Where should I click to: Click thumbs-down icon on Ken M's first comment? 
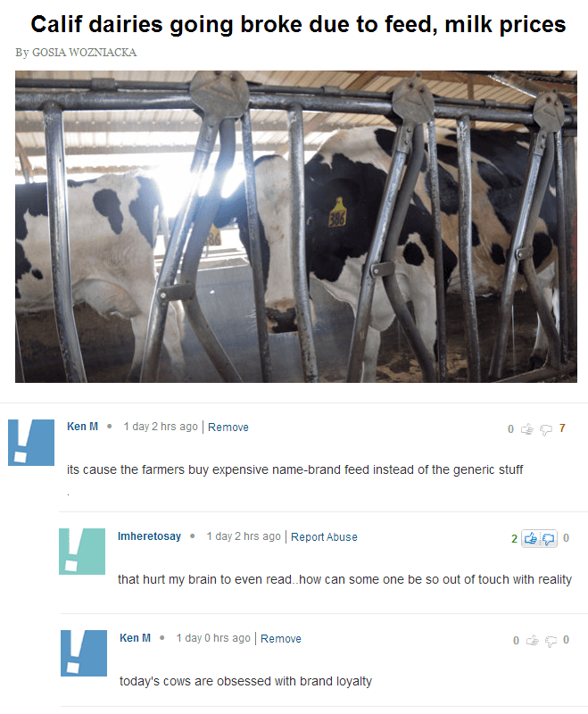click(x=546, y=430)
